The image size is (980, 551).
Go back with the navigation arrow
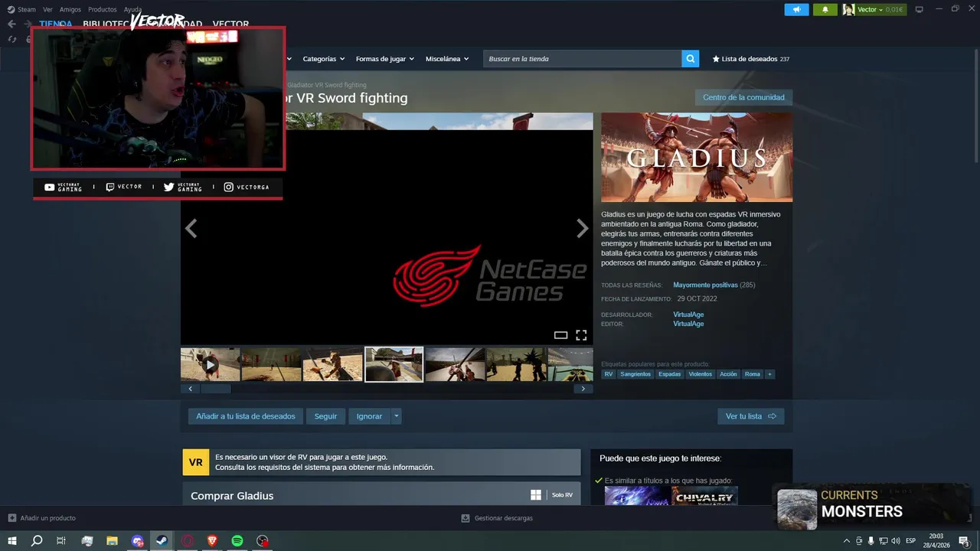11,24
